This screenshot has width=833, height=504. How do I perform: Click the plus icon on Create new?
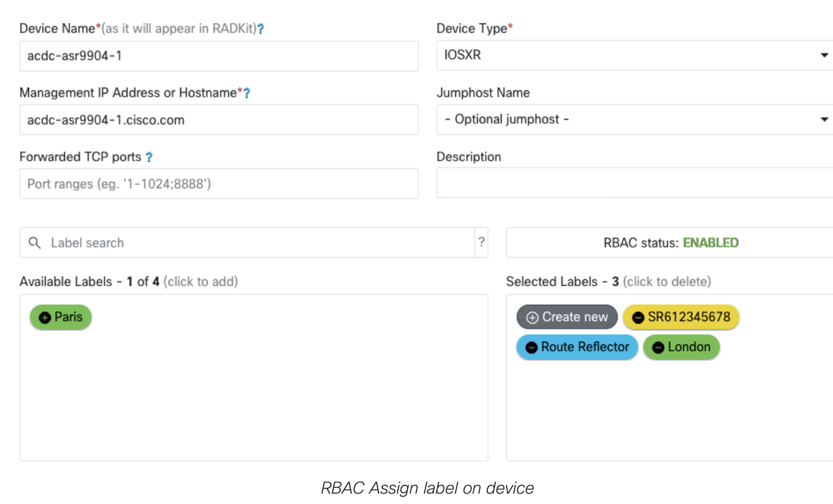[533, 317]
